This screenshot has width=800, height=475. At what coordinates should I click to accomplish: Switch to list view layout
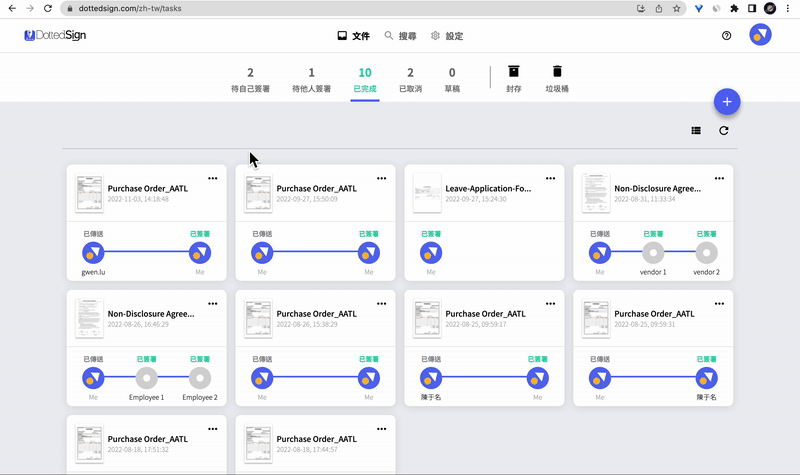coord(696,131)
